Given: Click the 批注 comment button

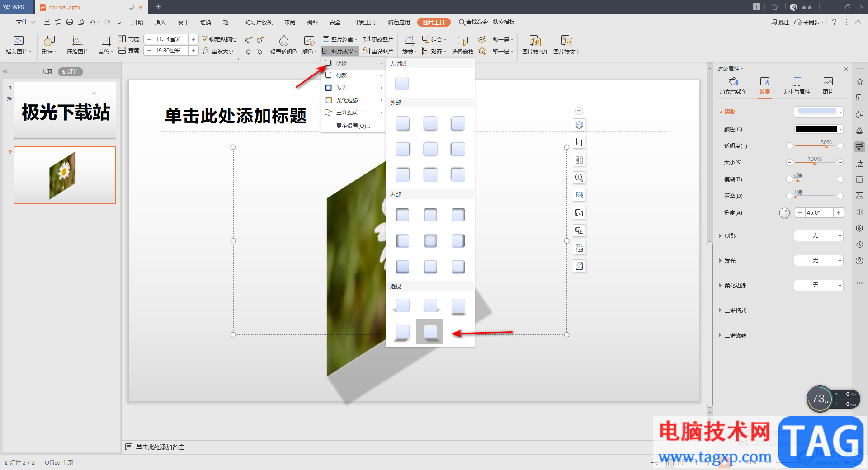Looking at the screenshot, I should point(779,22).
